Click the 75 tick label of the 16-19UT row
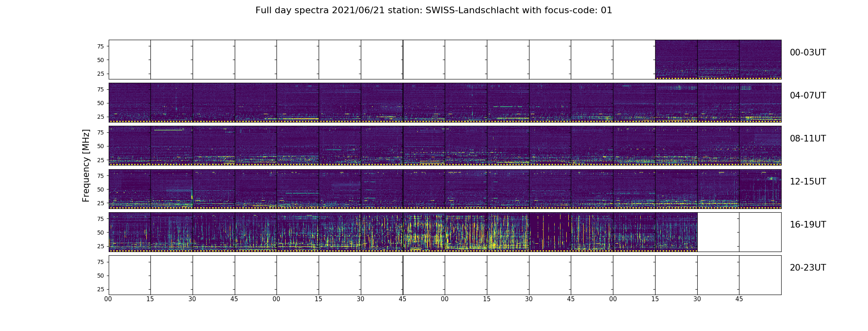The image size is (868, 331). (x=100, y=219)
